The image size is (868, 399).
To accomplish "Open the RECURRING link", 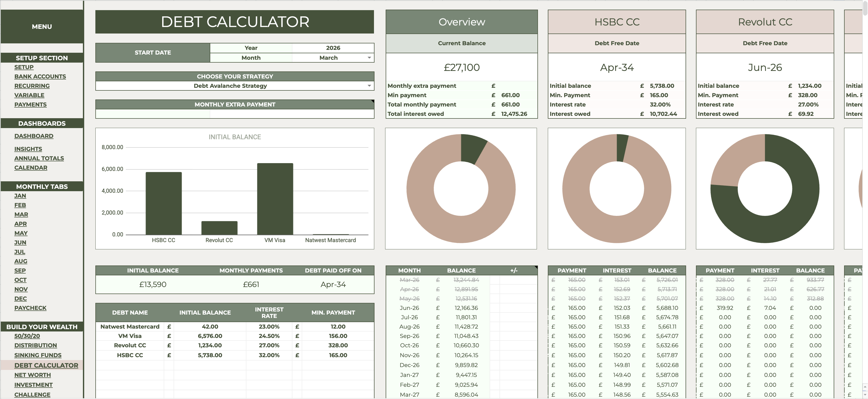I will 32,86.
